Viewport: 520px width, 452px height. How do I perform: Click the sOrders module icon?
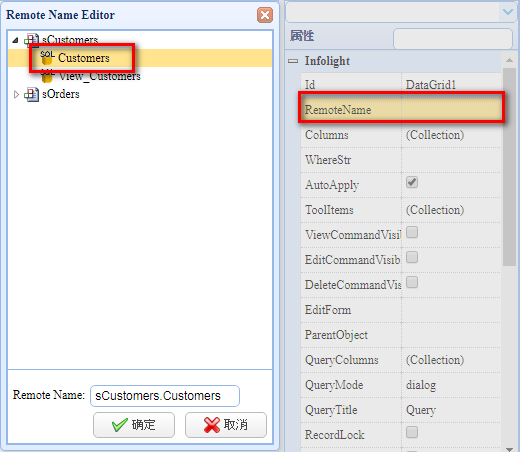tap(31, 94)
